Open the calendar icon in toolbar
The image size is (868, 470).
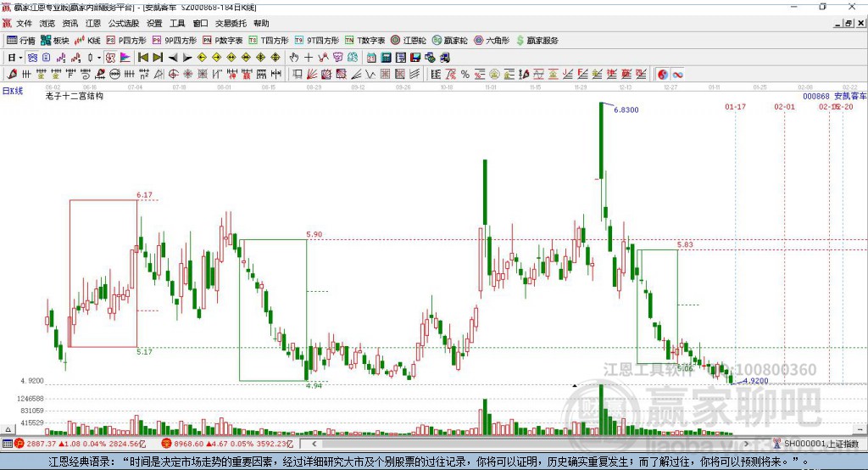tap(371, 57)
